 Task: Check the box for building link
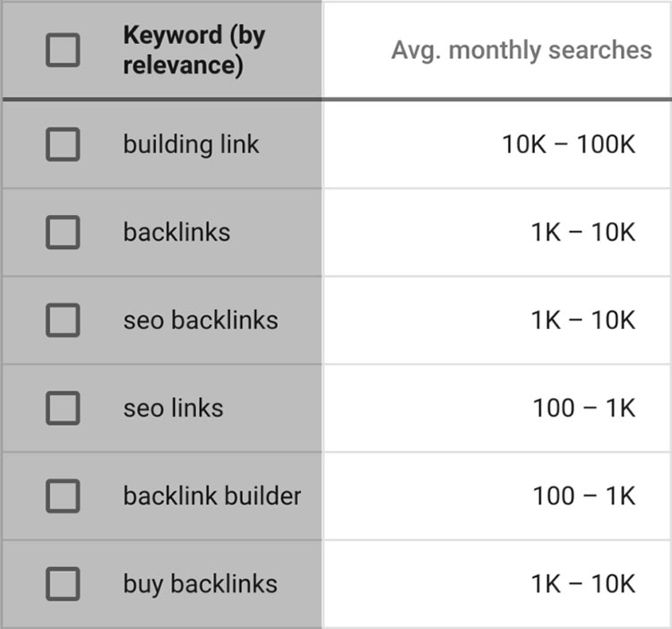click(63, 144)
